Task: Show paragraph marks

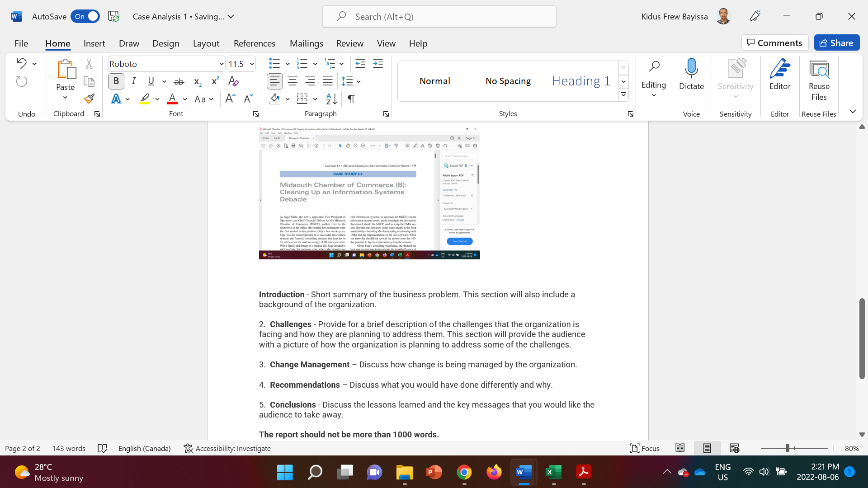Action: click(x=351, y=99)
